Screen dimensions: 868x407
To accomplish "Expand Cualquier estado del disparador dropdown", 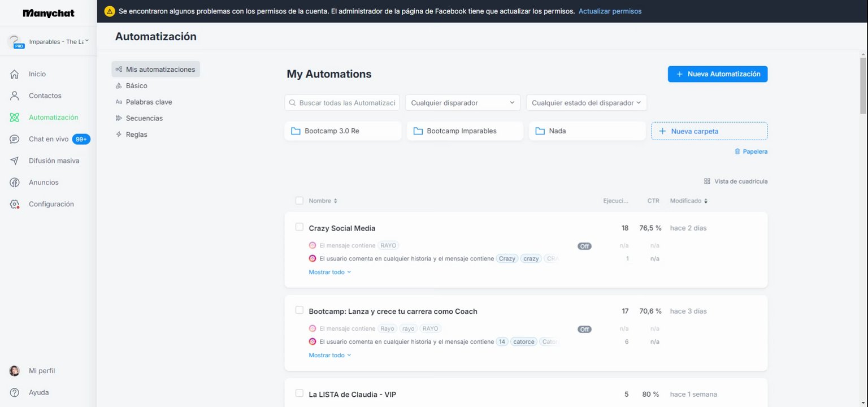I will click(x=586, y=103).
